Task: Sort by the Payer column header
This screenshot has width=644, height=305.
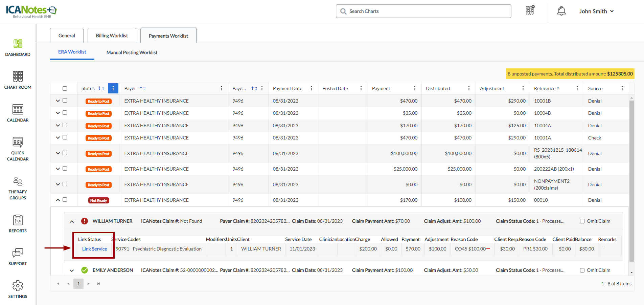Action: [130, 88]
